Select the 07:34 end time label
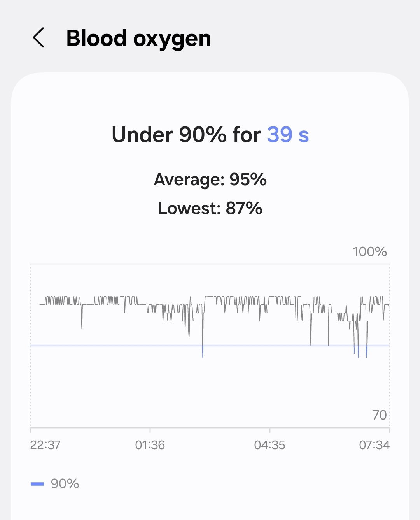The width and height of the screenshot is (420, 520). 374,445
